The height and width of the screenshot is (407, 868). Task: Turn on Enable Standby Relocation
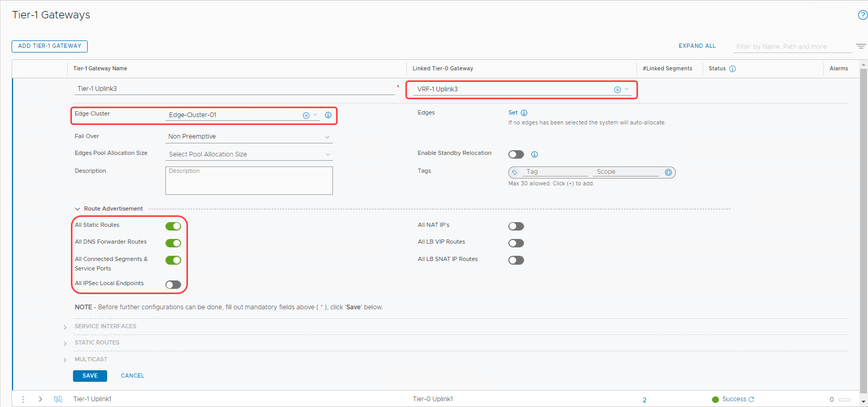pos(516,154)
